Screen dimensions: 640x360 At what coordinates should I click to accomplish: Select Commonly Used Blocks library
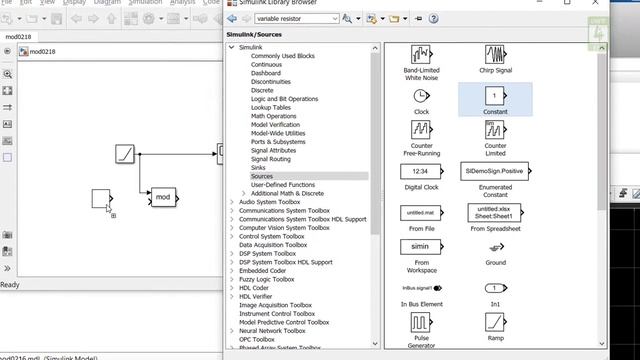coord(282,56)
